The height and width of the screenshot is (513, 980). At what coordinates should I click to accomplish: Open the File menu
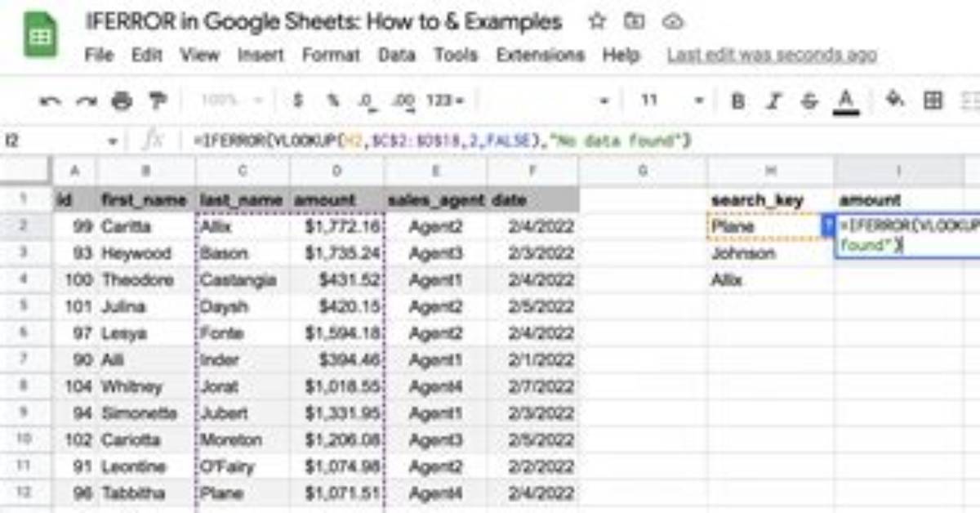pyautogui.click(x=99, y=56)
